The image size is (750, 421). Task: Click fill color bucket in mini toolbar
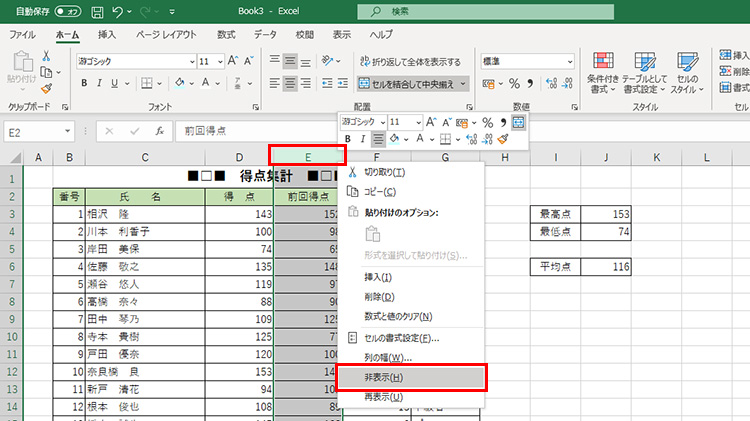point(396,139)
